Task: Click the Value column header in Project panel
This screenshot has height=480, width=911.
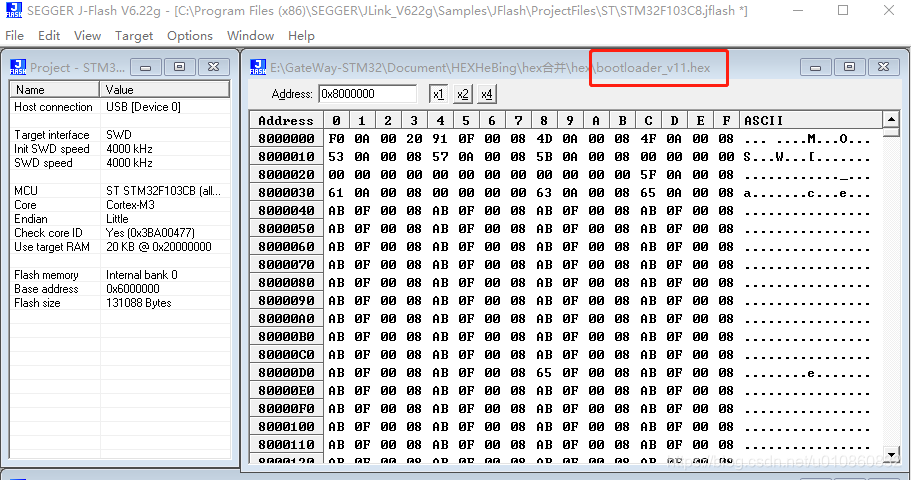Action: (164, 89)
